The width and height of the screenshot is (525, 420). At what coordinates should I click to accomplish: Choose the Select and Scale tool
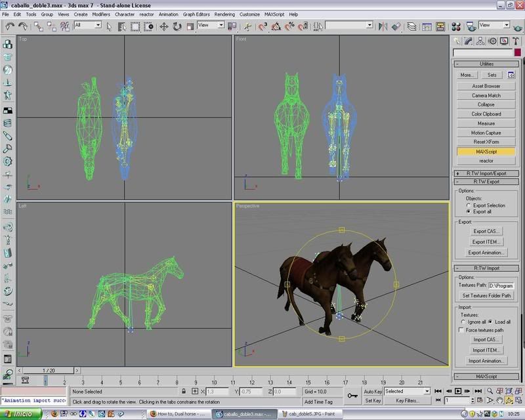pyautogui.click(x=190, y=27)
